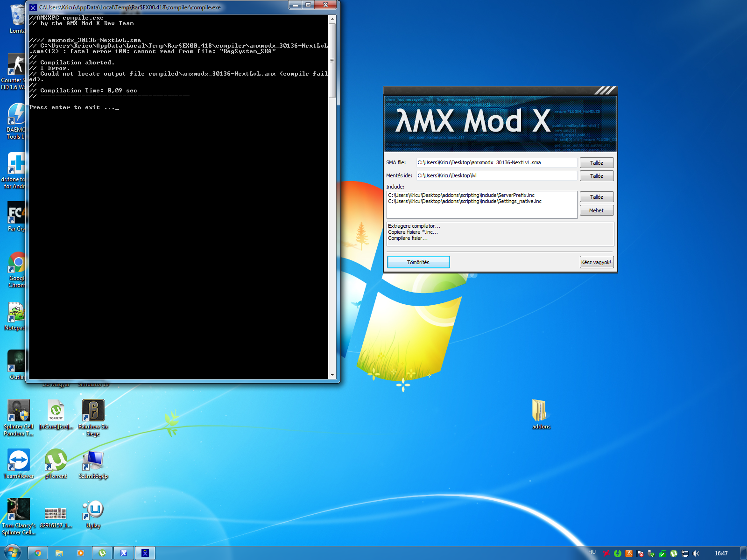
Task: Open the green lightning DAEMON Tools tray icon
Action: [618, 553]
